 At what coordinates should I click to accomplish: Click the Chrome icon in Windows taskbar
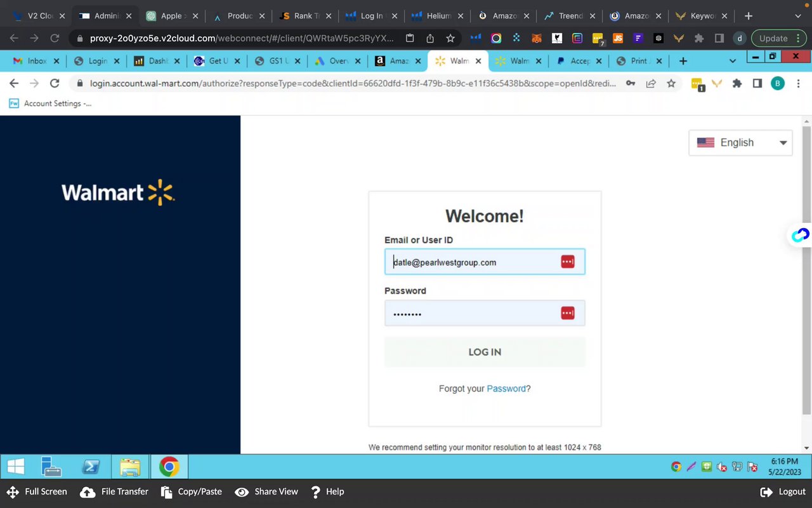point(169,467)
